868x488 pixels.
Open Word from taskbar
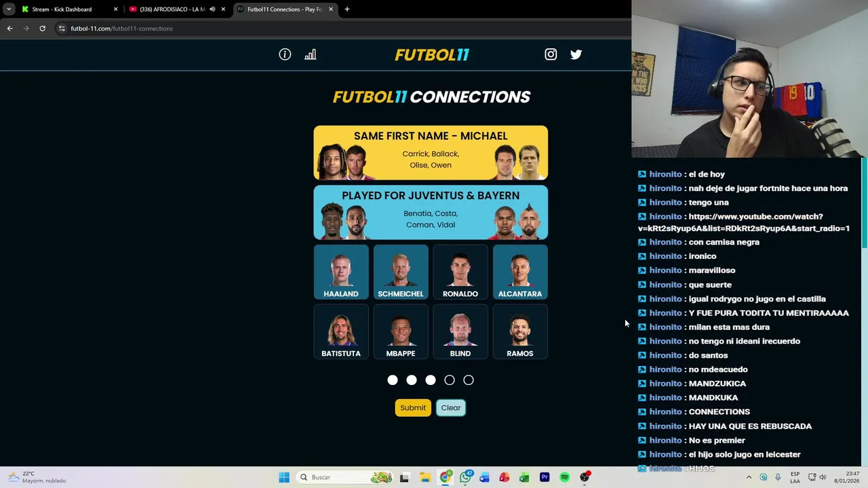coord(484,477)
